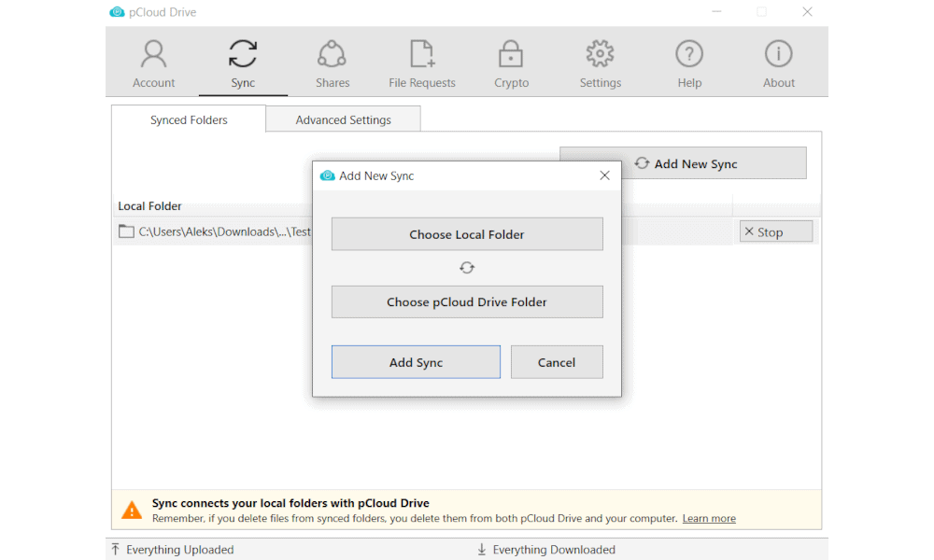Open Settings gear section
The height and width of the screenshot is (560, 934).
click(601, 63)
